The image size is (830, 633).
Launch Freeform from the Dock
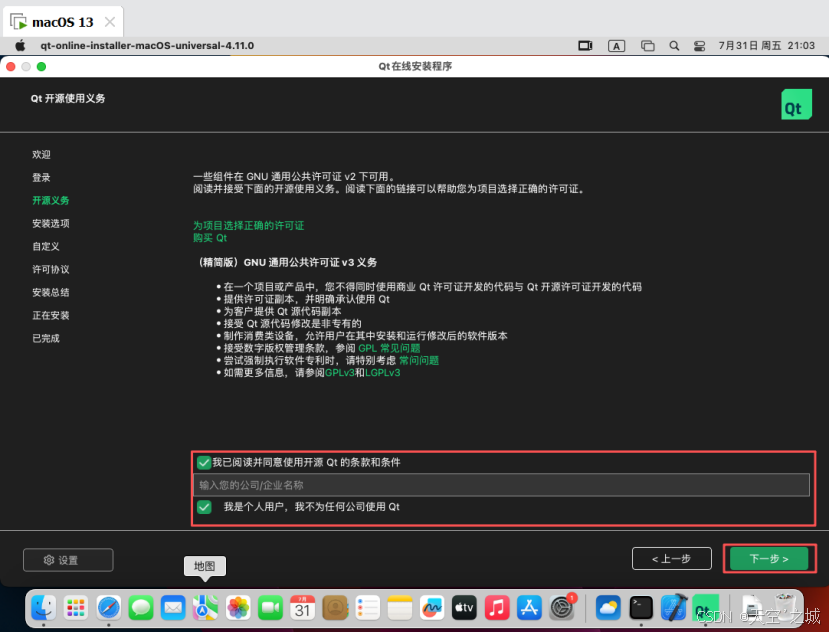[x=432, y=608]
